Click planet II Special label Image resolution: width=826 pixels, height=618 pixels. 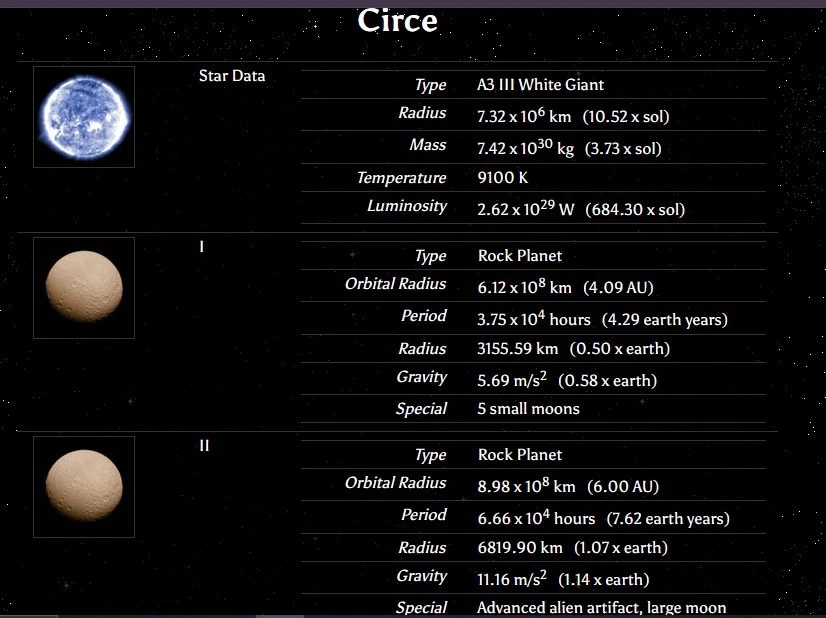(x=422, y=607)
